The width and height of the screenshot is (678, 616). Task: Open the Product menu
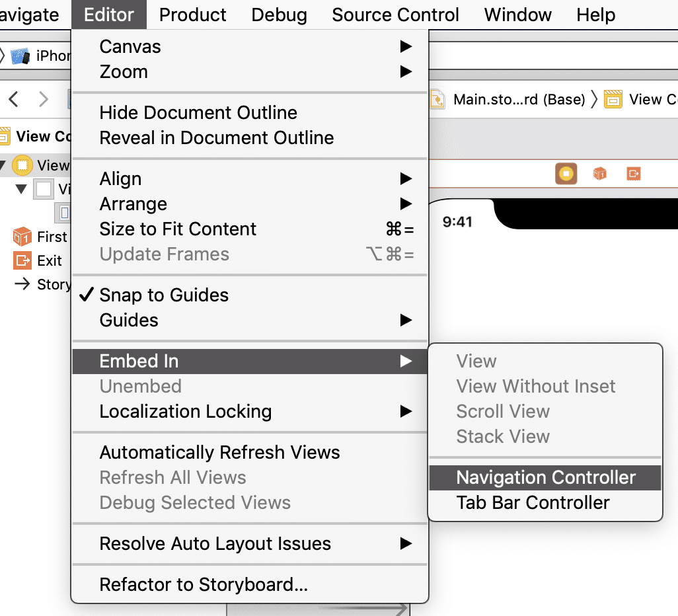coord(192,15)
